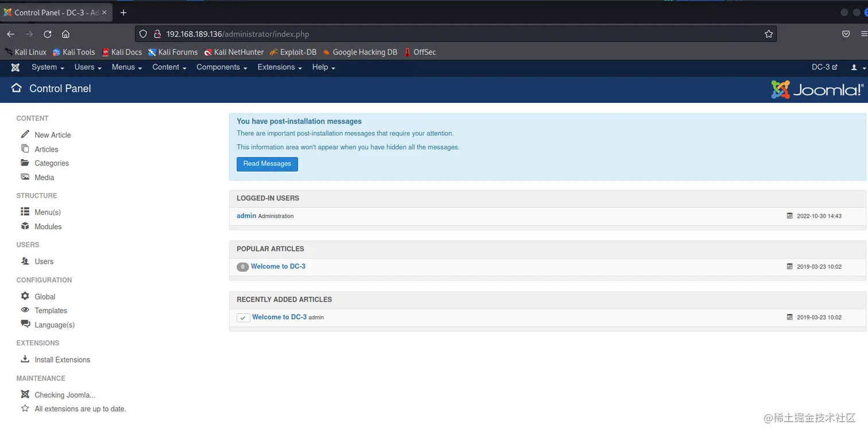The image size is (868, 436).
Task: Click the Templates eye icon
Action: (25, 310)
